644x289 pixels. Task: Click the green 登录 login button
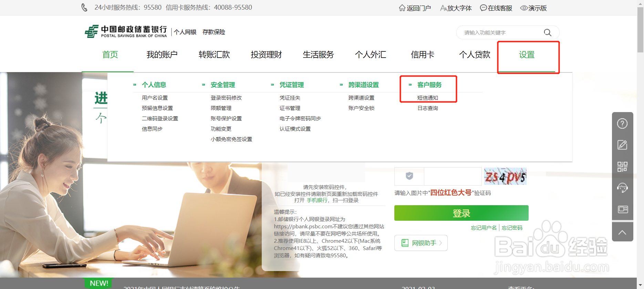point(461,213)
